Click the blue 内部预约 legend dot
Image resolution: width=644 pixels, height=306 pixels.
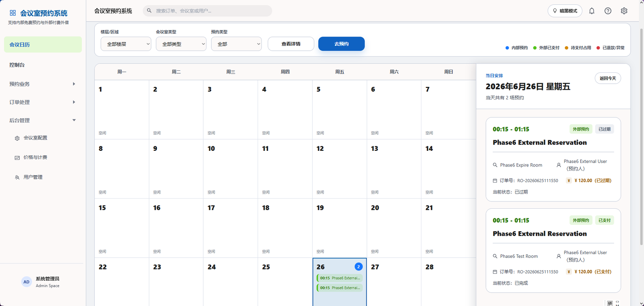click(507, 48)
